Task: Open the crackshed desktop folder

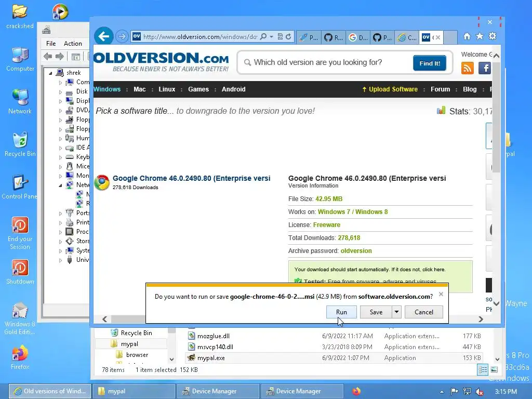Action: click(20, 17)
